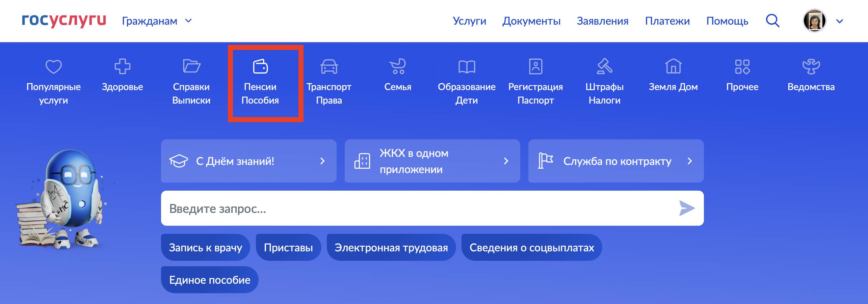The image size is (868, 304).
Task: Open the Прочее category label
Action: pos(742,87)
